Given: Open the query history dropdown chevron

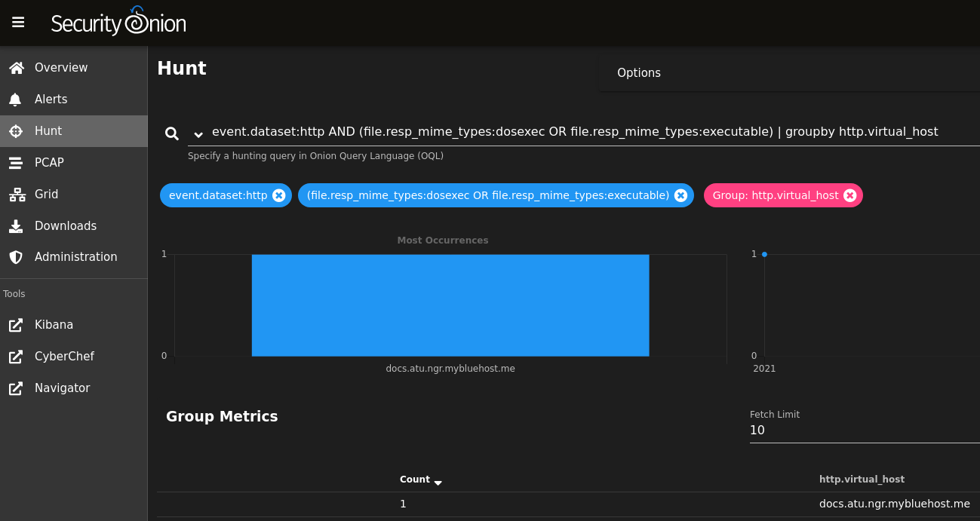Looking at the screenshot, I should pyautogui.click(x=198, y=135).
